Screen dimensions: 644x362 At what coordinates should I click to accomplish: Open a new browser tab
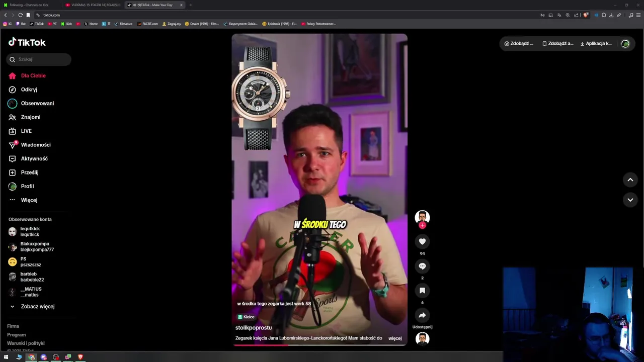(x=191, y=5)
